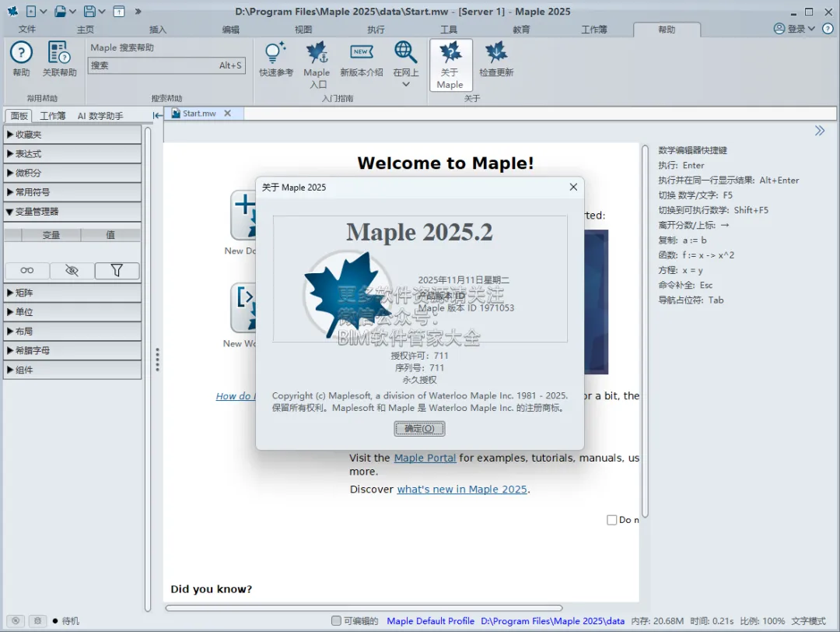Expand the Calculus (微积分) palette
This screenshot has width=840, height=632.
pyautogui.click(x=72, y=173)
